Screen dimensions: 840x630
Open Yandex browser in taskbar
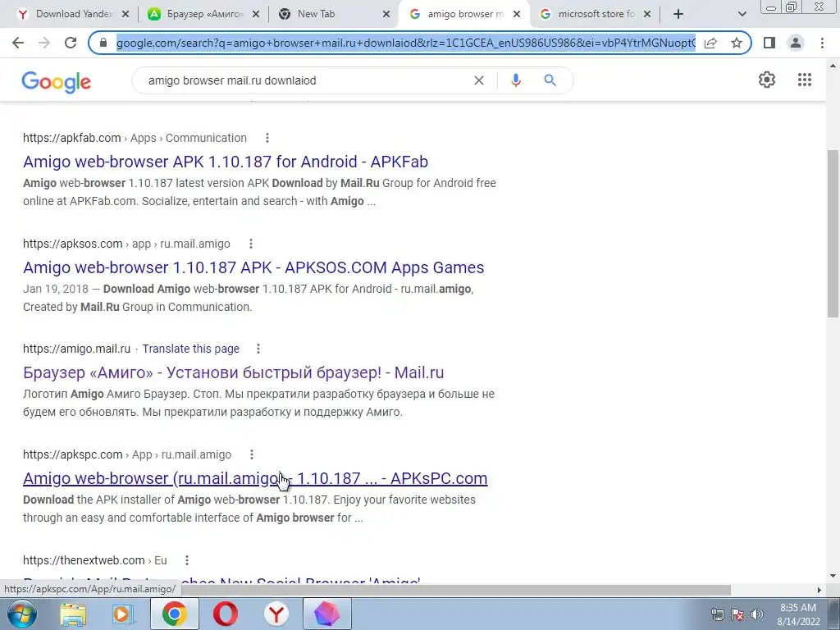[x=276, y=614]
